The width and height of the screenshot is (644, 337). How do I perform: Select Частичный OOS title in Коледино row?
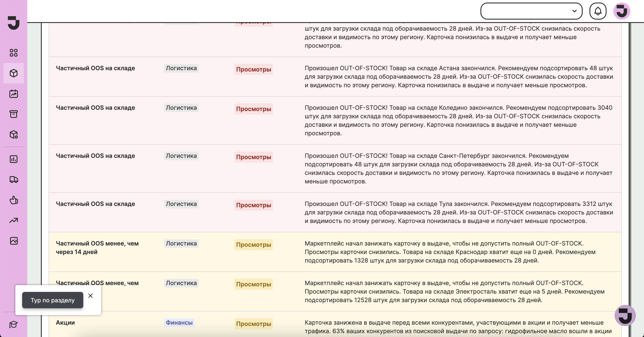click(x=95, y=108)
